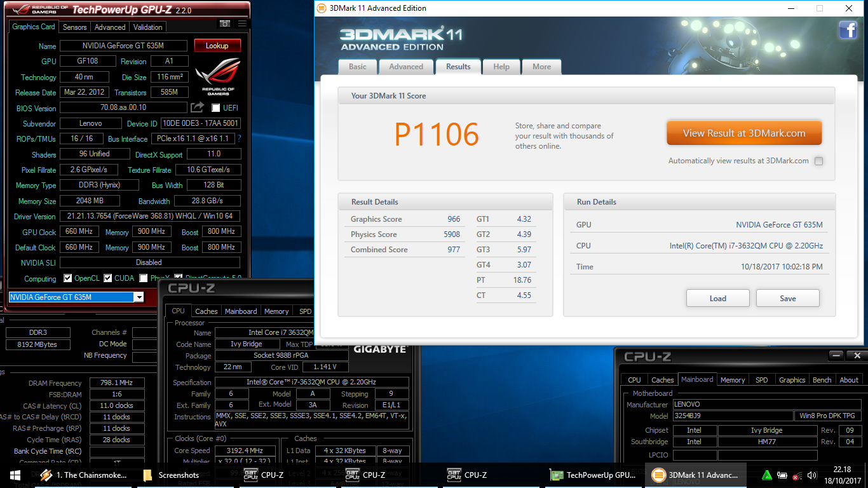Open the Facebook icon in 3DMark 11
Image resolution: width=868 pixels, height=488 pixels.
point(848,30)
